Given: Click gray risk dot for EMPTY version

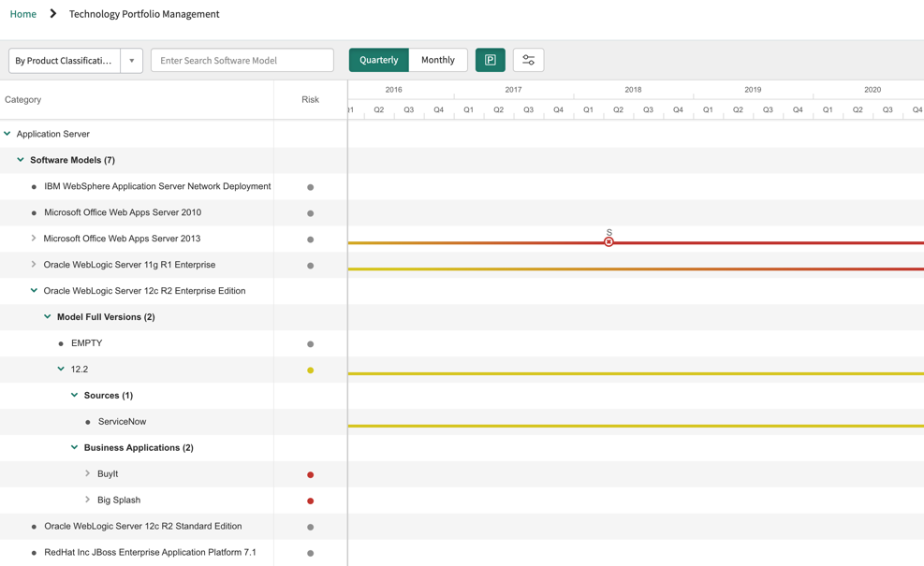Looking at the screenshot, I should point(311,344).
